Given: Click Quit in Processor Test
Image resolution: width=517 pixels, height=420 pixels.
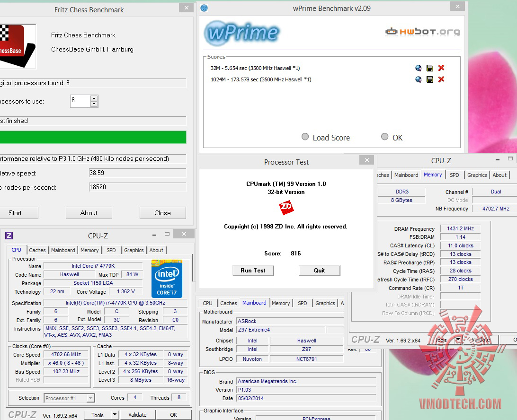Looking at the screenshot, I should pyautogui.click(x=319, y=271).
